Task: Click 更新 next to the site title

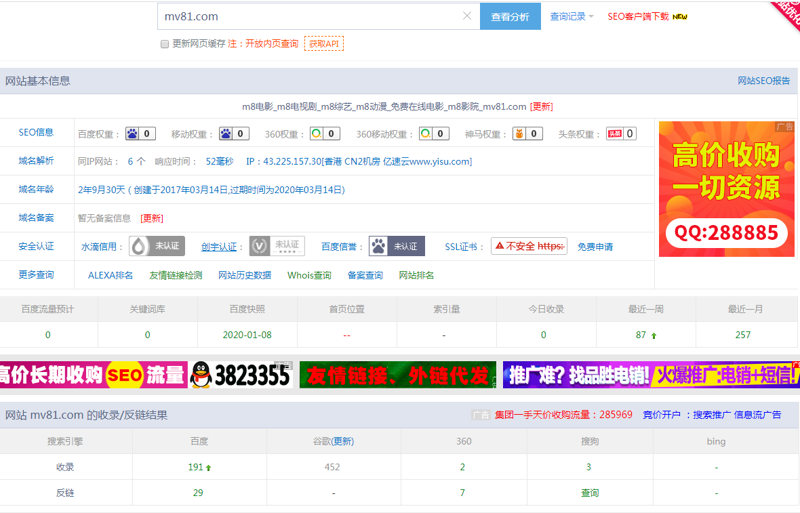Action: (x=541, y=107)
